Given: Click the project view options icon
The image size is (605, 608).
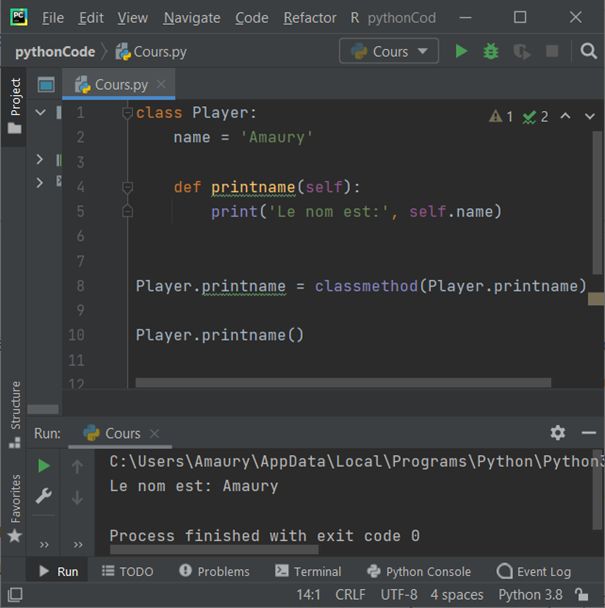Looking at the screenshot, I should [x=46, y=85].
